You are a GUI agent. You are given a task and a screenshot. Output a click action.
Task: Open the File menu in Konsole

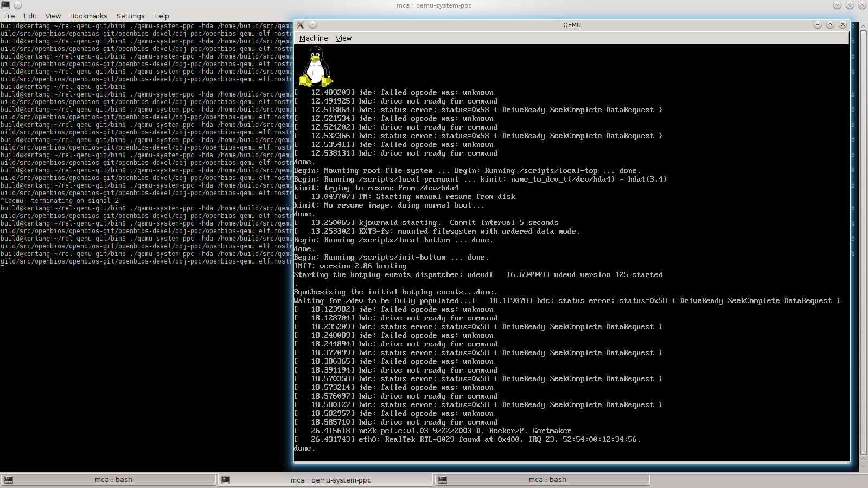point(10,16)
